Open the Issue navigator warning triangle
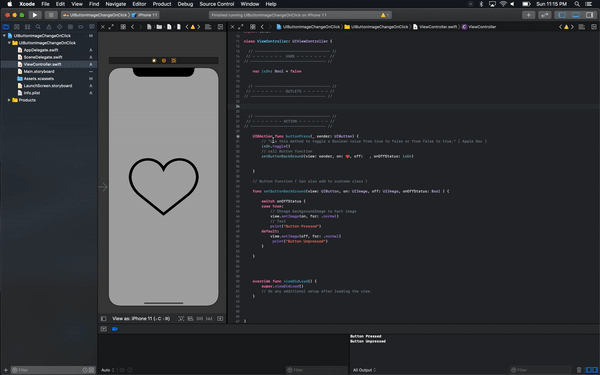This screenshot has width=600, height=375. pos(49,27)
